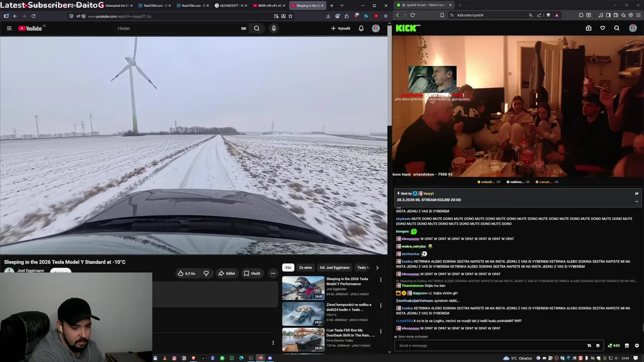Open the on-screen keyboard icon in YouTube search

point(244,28)
